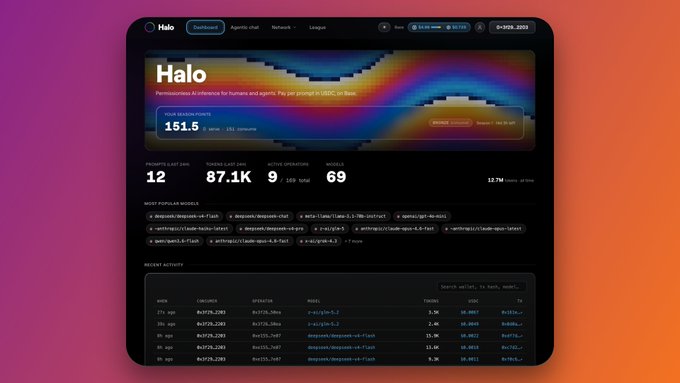Open the tx hash link in 15.9K-token row

(x=512, y=336)
